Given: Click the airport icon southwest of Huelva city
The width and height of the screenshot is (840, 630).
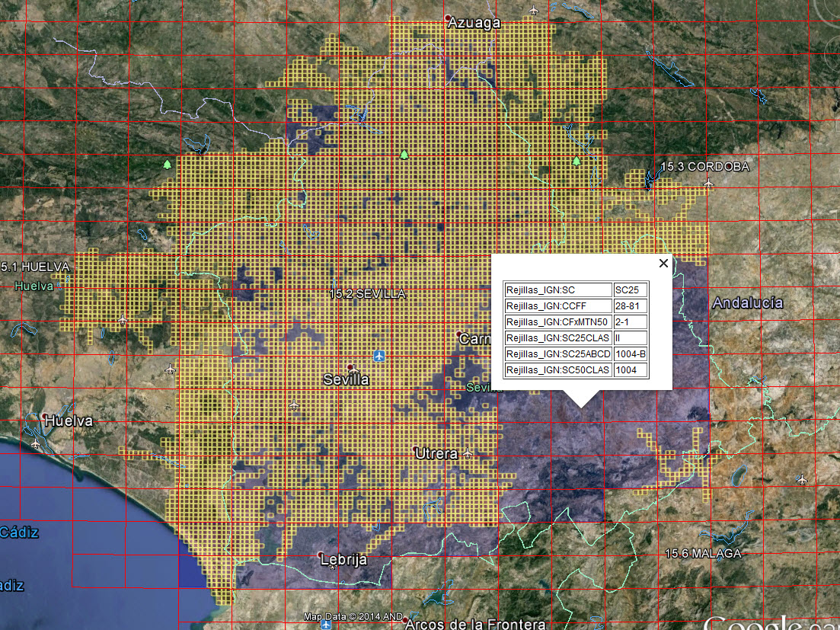Looking at the screenshot, I should [x=35, y=443].
